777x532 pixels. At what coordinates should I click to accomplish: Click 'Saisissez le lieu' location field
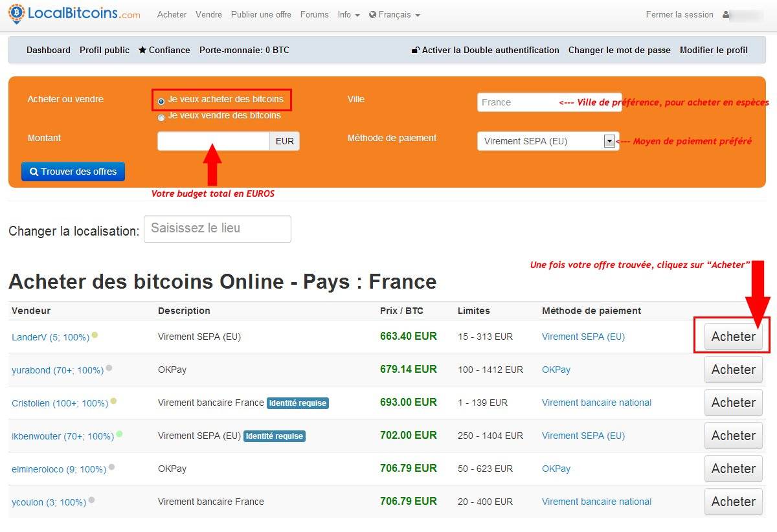(218, 228)
